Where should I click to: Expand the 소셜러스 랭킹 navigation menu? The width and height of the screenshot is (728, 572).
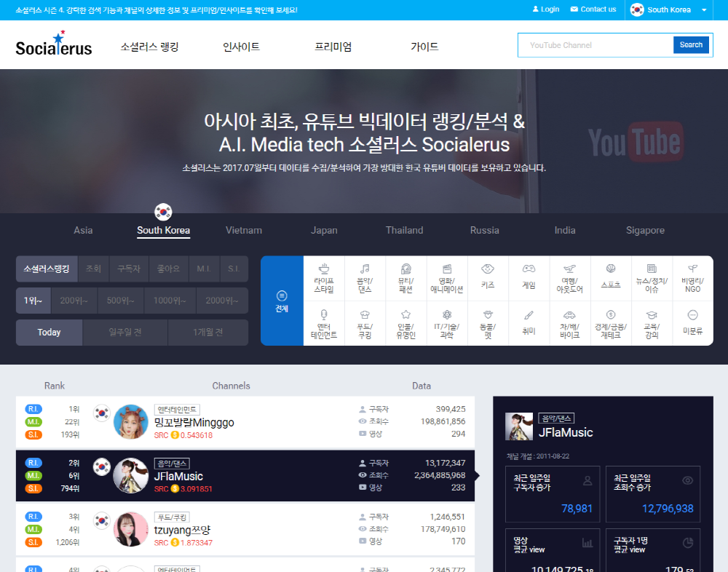pos(149,47)
